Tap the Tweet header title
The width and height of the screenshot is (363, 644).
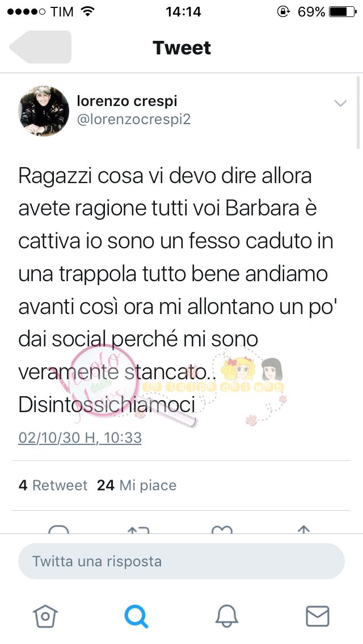pyautogui.click(x=181, y=48)
